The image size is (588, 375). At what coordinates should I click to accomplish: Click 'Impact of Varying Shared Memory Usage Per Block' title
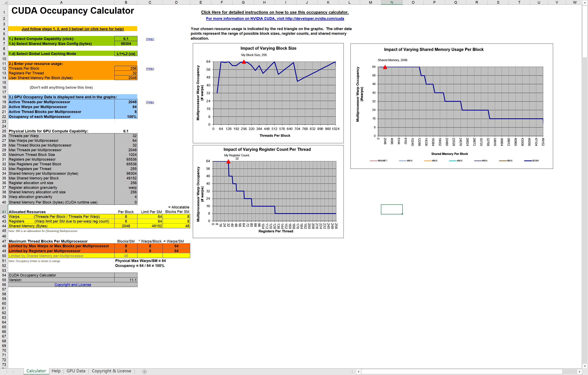click(x=434, y=49)
